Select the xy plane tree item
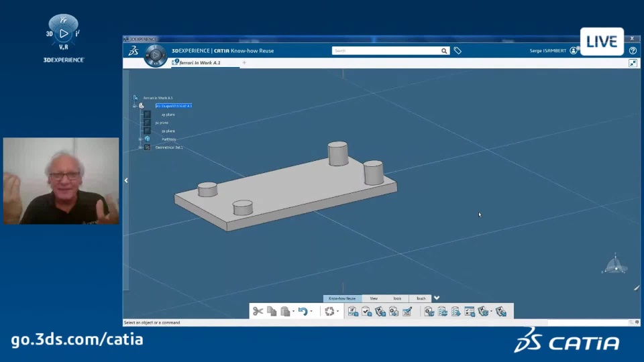Image resolution: width=644 pixels, height=362 pixels. point(168,115)
